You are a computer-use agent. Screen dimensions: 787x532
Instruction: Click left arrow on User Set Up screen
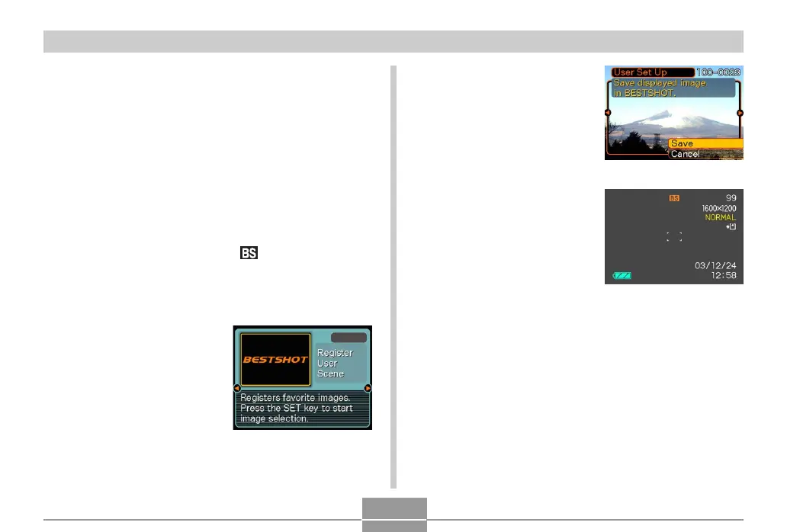point(608,113)
